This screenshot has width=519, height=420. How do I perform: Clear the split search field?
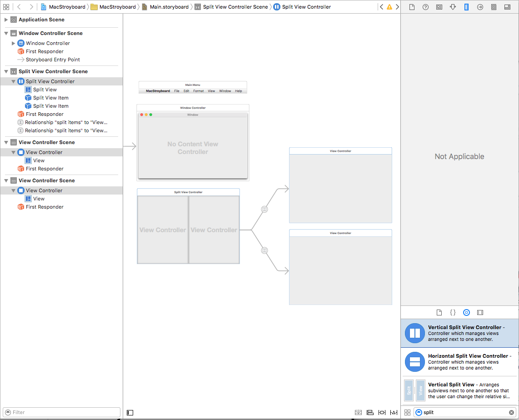[x=511, y=412]
